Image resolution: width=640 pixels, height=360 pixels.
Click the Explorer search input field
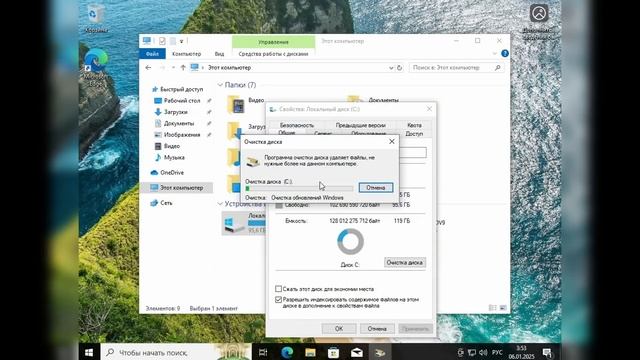(x=451, y=68)
